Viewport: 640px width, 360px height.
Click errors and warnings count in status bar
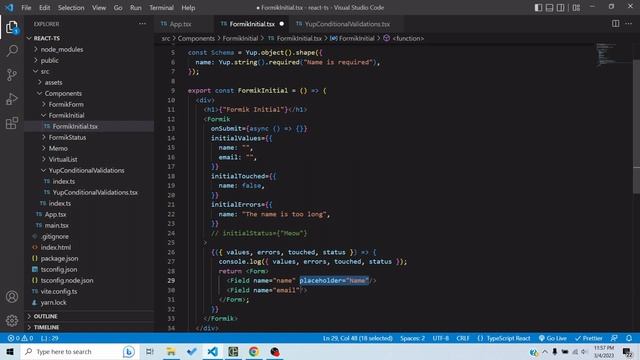click(x=20, y=338)
